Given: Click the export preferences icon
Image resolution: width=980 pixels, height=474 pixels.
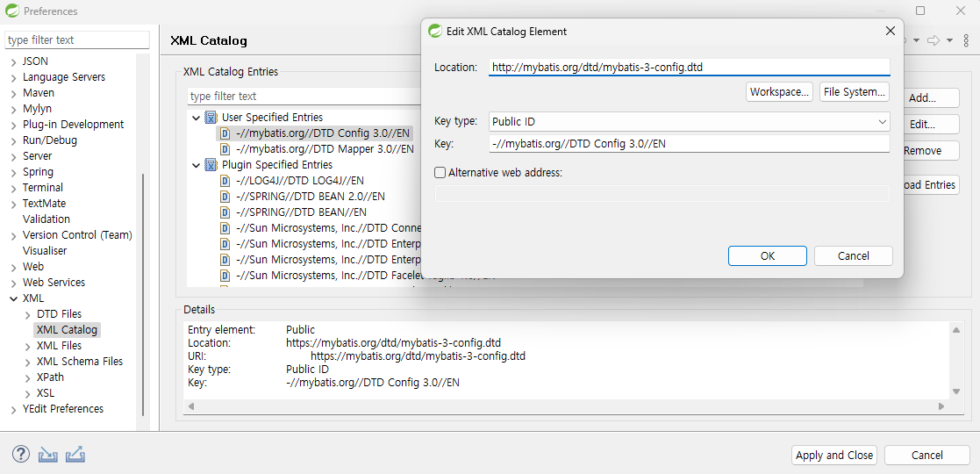Looking at the screenshot, I should point(75,455).
